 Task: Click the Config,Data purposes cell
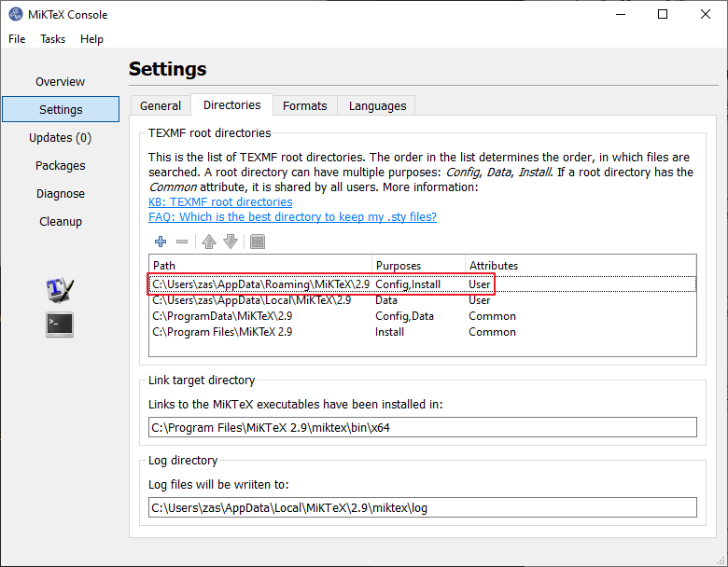(x=404, y=316)
